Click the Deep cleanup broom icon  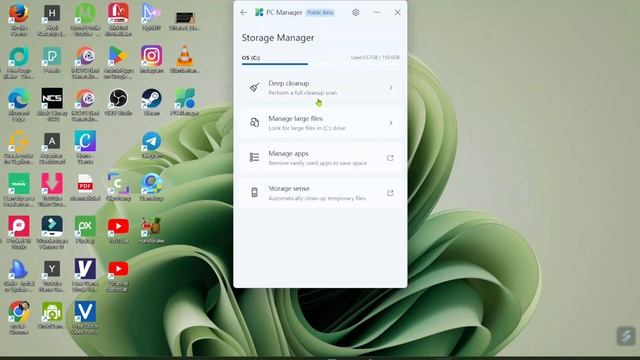pos(254,87)
